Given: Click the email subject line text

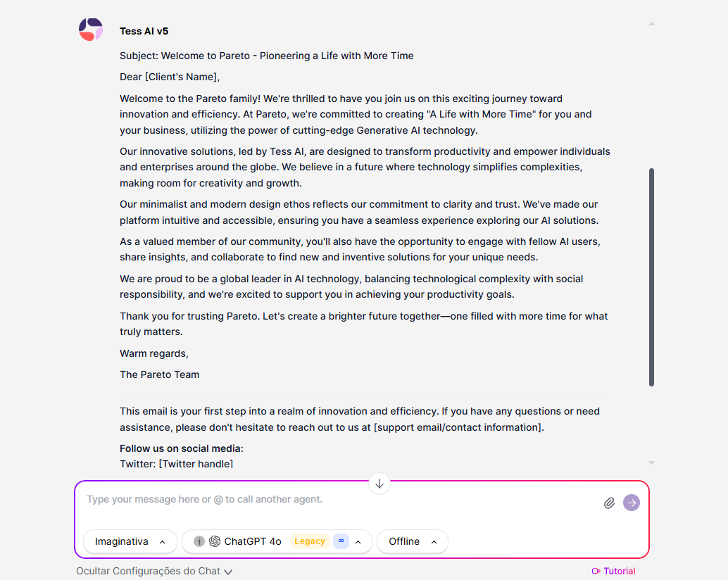Looking at the screenshot, I should [x=267, y=56].
